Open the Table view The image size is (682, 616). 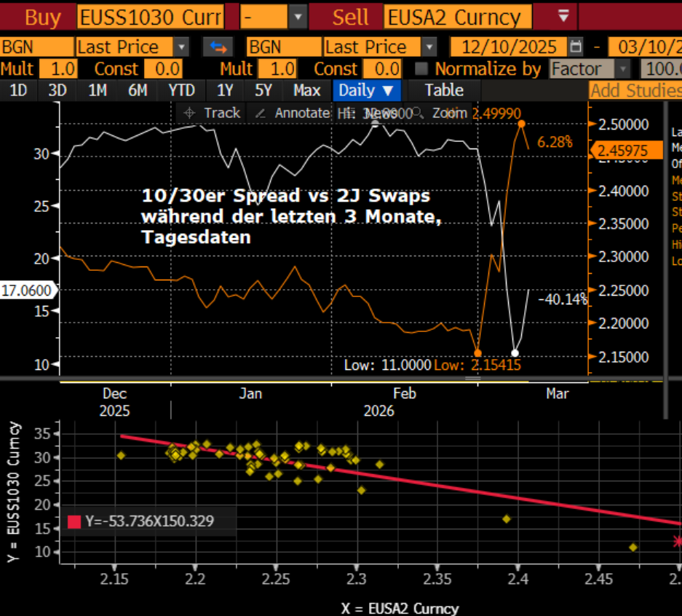tap(443, 90)
